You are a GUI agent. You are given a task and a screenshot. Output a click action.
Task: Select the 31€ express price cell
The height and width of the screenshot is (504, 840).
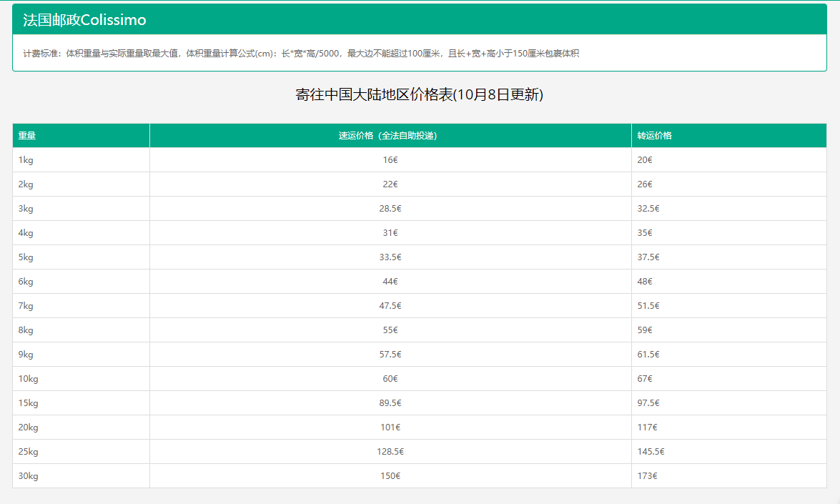390,233
